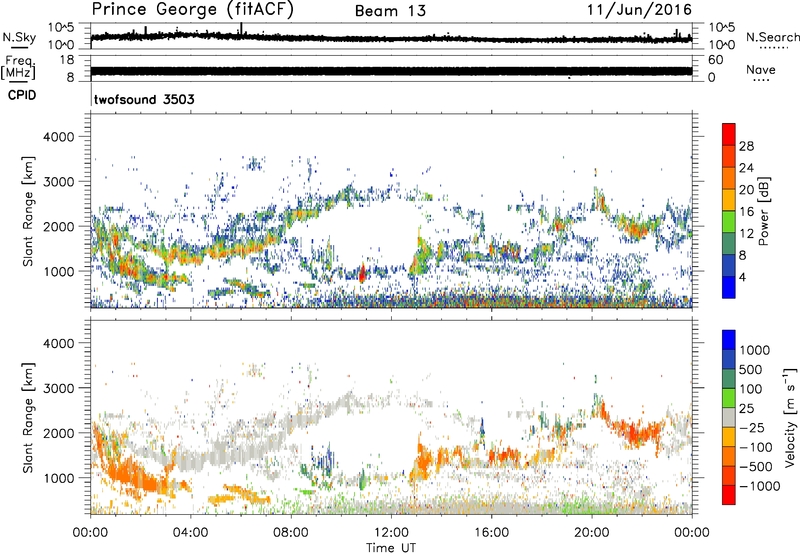
Task: Click the '28' tick on the power colorbar
Action: 746,146
